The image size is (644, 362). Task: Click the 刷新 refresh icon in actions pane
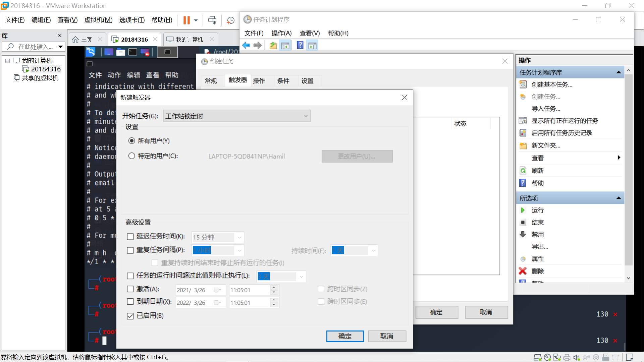pos(523,171)
